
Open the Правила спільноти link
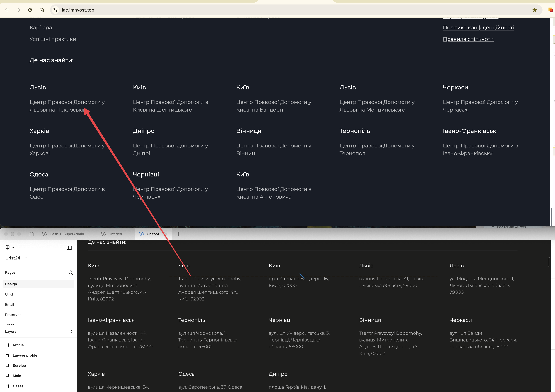(468, 39)
